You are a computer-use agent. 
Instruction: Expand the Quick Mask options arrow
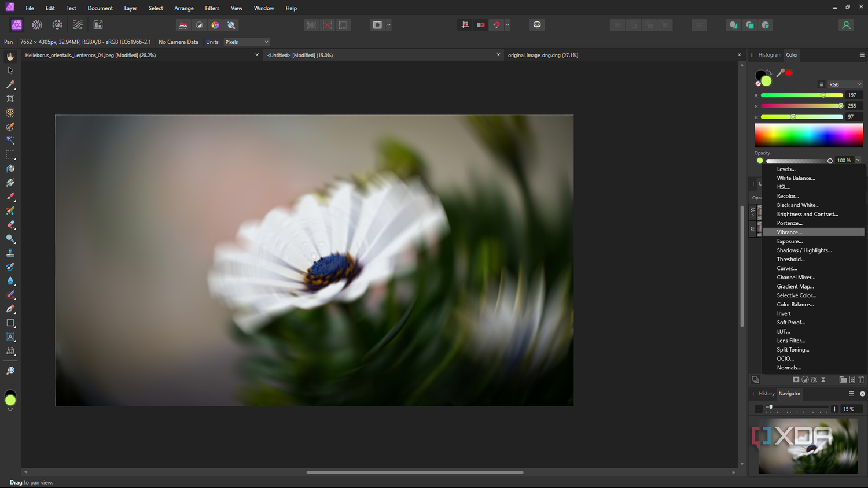coord(389,25)
